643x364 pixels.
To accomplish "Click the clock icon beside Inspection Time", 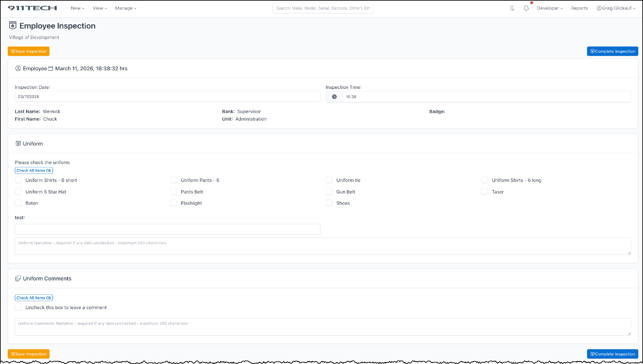I will pos(334,97).
